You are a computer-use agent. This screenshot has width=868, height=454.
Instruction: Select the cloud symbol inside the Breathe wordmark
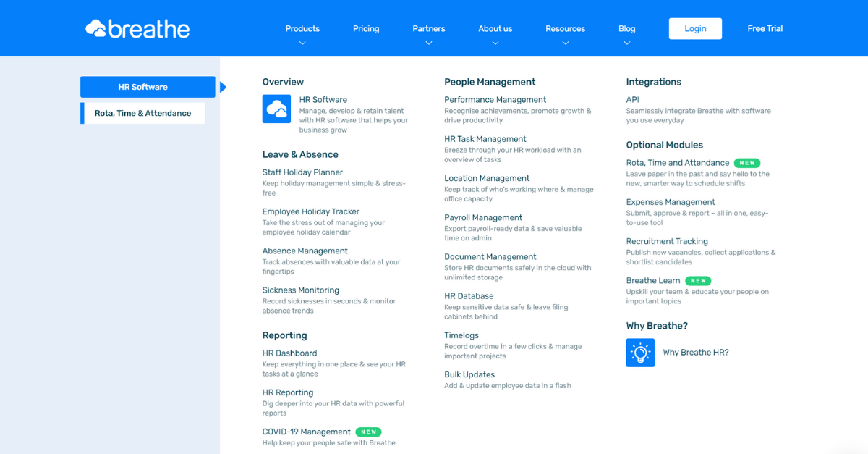pyautogui.click(x=95, y=28)
